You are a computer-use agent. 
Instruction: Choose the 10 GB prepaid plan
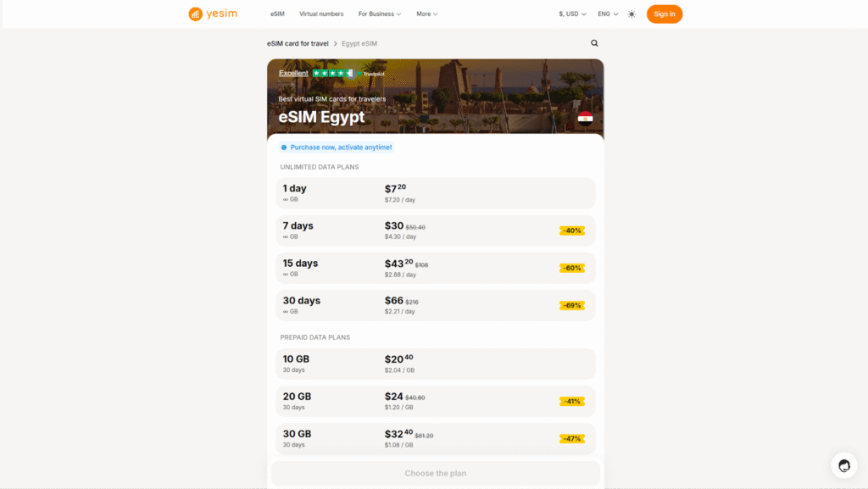(436, 364)
